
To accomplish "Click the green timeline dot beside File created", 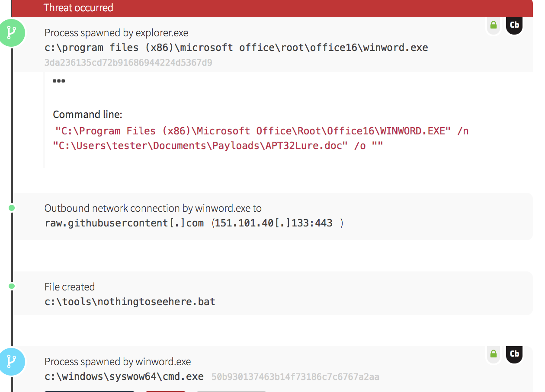I will pyautogui.click(x=12, y=286).
